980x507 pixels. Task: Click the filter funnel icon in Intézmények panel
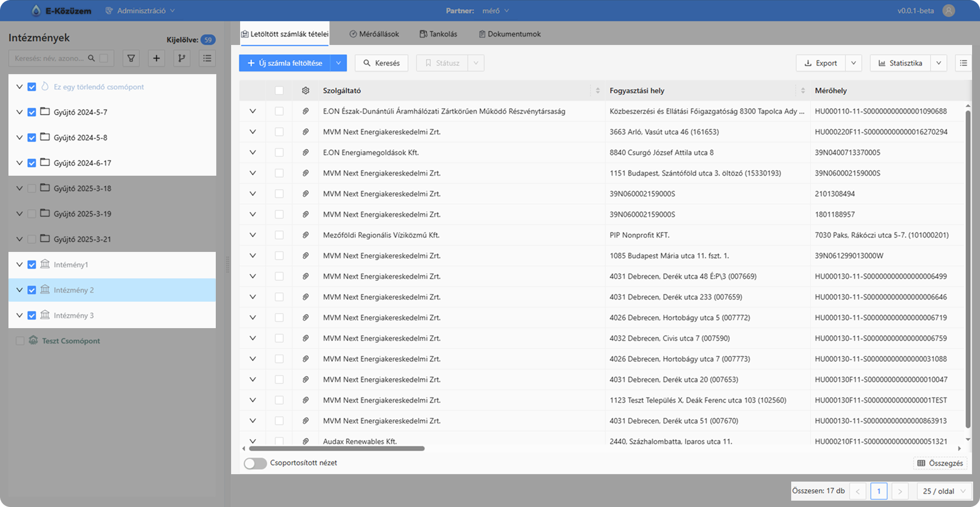pos(131,58)
